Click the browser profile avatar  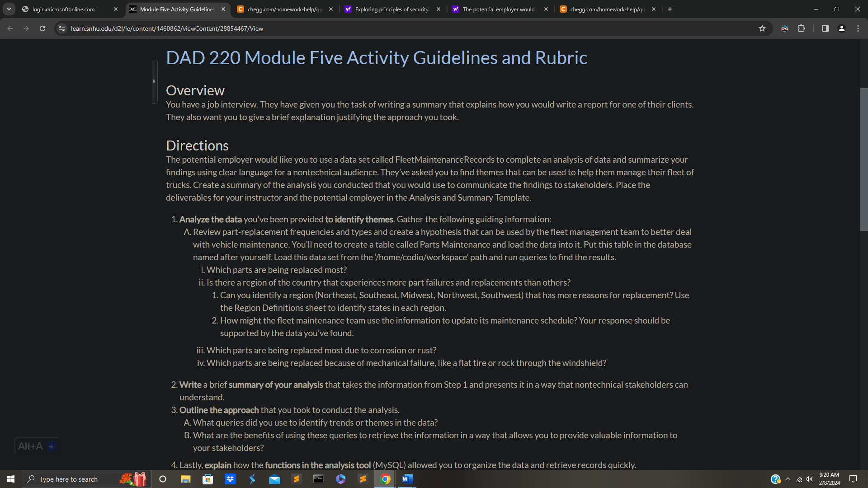pyautogui.click(x=841, y=28)
